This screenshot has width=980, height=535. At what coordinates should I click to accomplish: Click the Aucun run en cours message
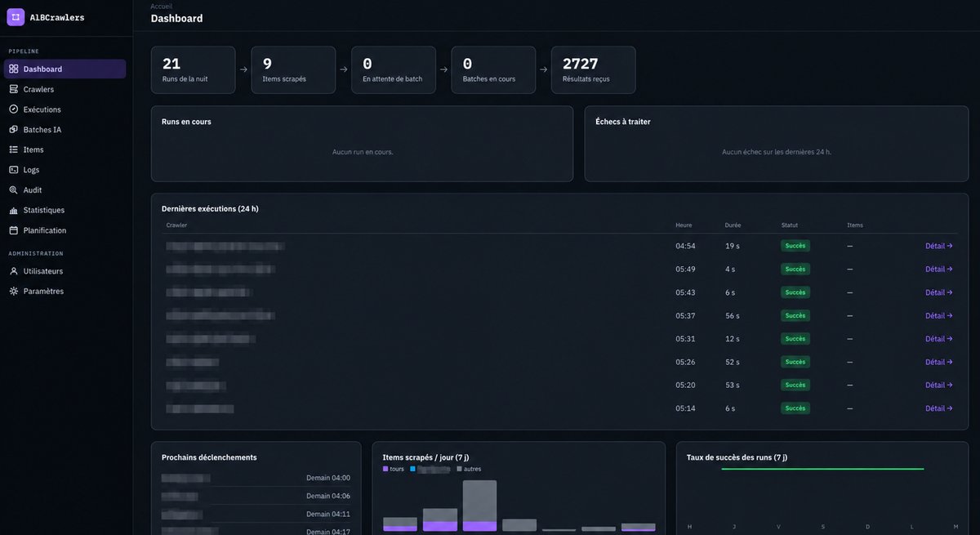click(363, 152)
